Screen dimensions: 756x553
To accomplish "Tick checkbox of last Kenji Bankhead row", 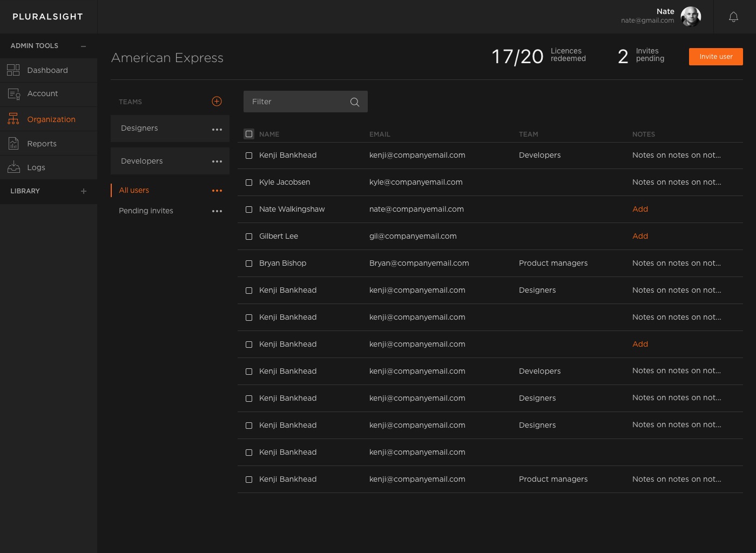I will click(249, 480).
